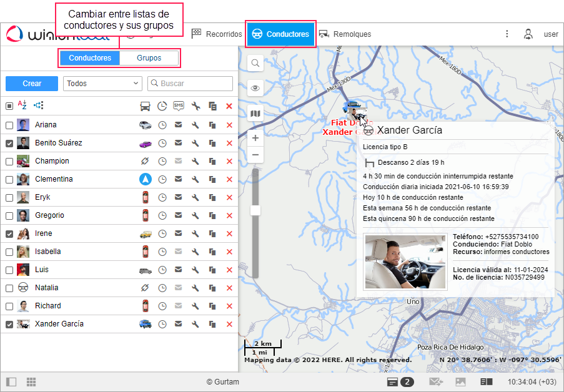
Task: Click the SMS column header icon
Action: point(179,105)
